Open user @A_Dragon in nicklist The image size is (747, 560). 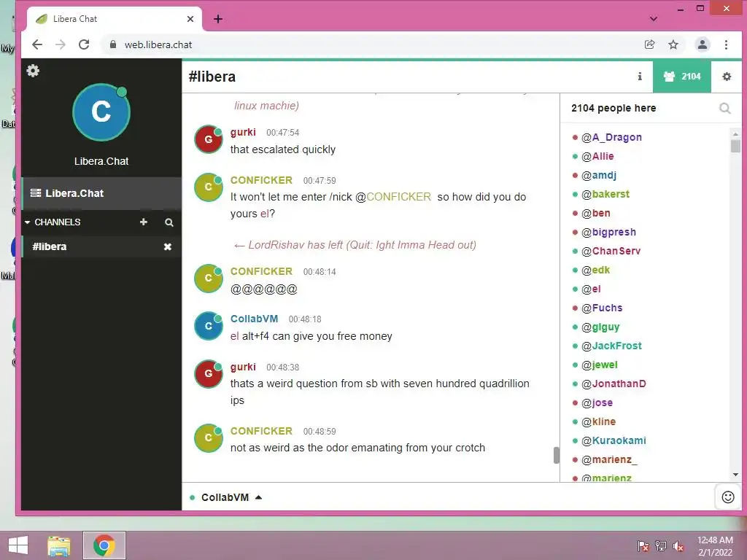(x=611, y=138)
